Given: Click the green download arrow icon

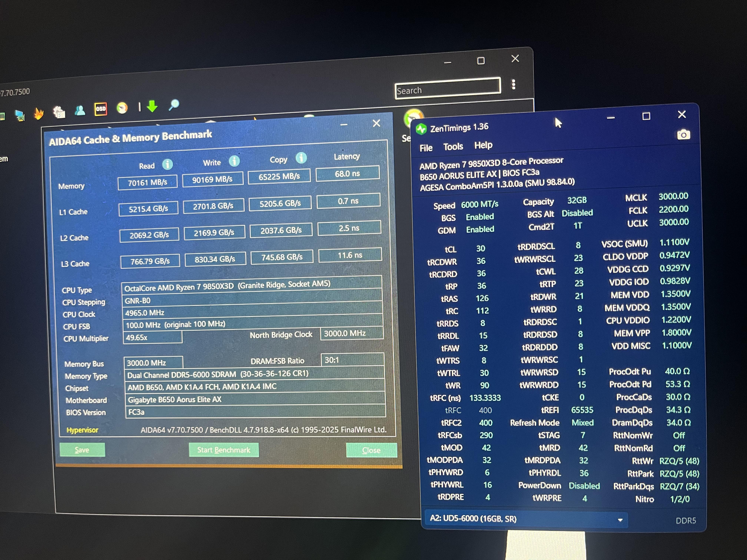Looking at the screenshot, I should point(152,106).
